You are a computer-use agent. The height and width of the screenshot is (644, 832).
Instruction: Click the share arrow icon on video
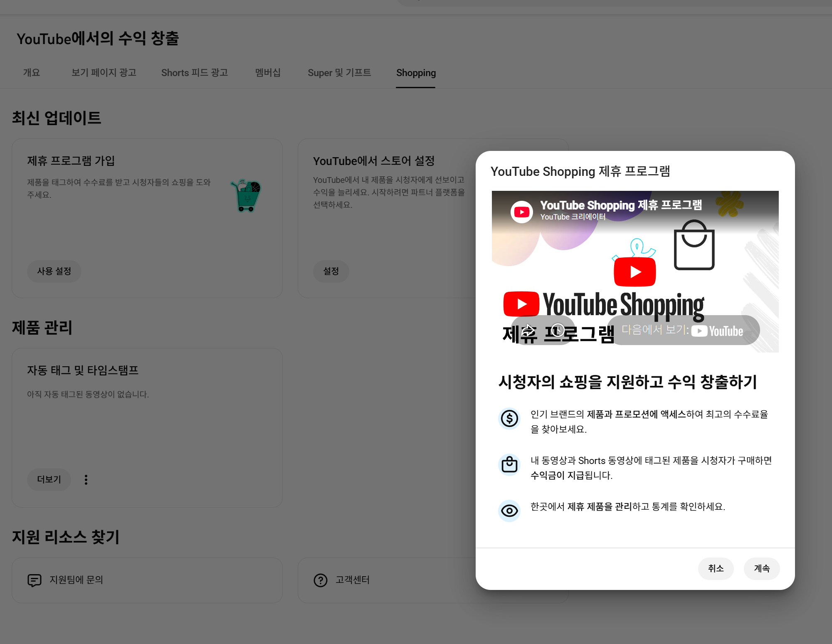[528, 330]
